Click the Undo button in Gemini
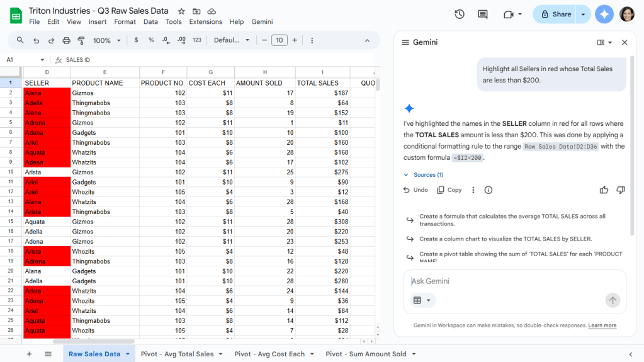Image resolution: width=644 pixels, height=362 pixels. click(415, 189)
